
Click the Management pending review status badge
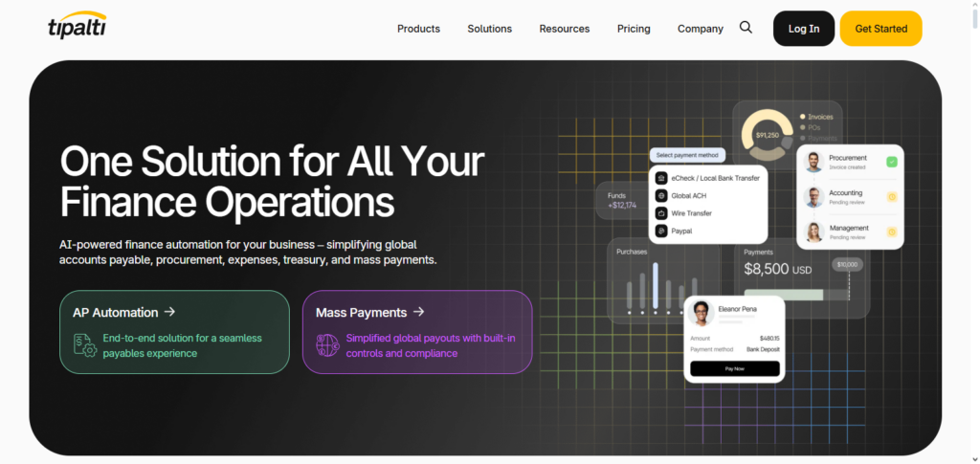891,232
